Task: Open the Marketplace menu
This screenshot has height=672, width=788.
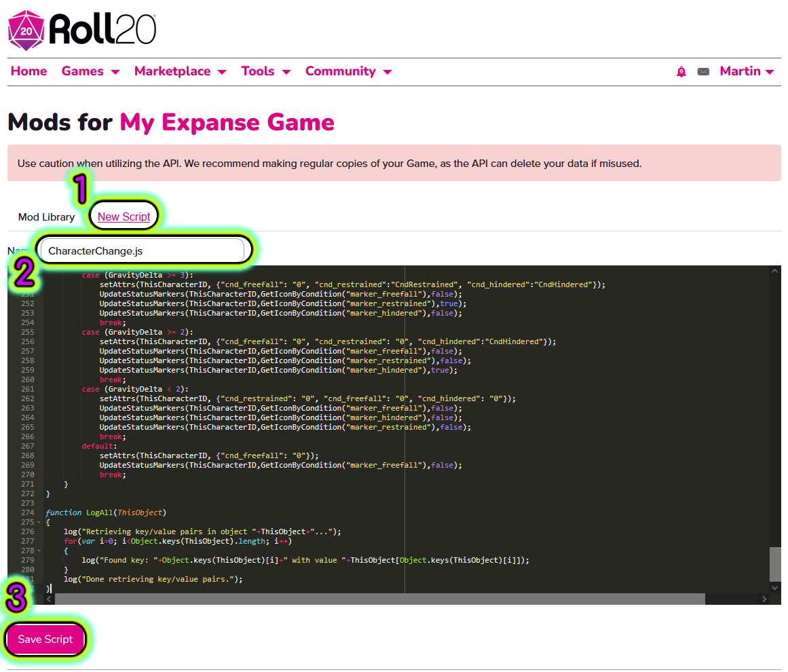Action: click(180, 71)
